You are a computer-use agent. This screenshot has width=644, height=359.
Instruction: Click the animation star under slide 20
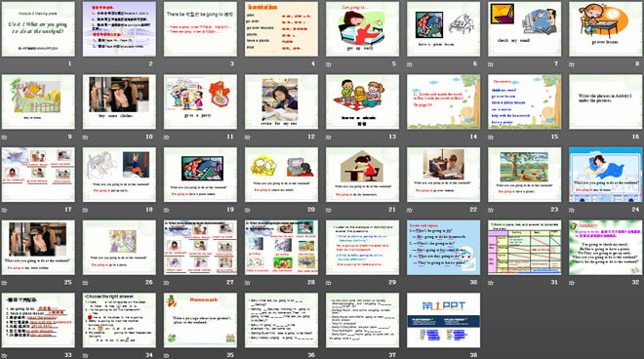(x=247, y=210)
